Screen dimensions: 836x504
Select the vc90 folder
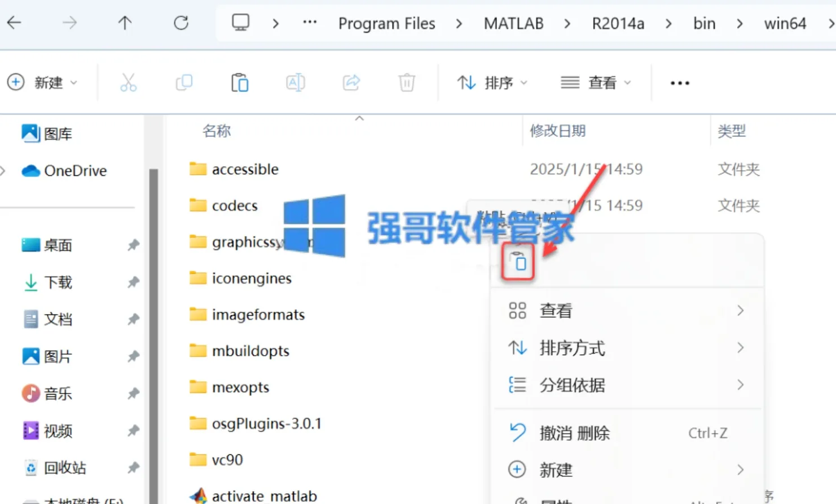tap(216, 460)
